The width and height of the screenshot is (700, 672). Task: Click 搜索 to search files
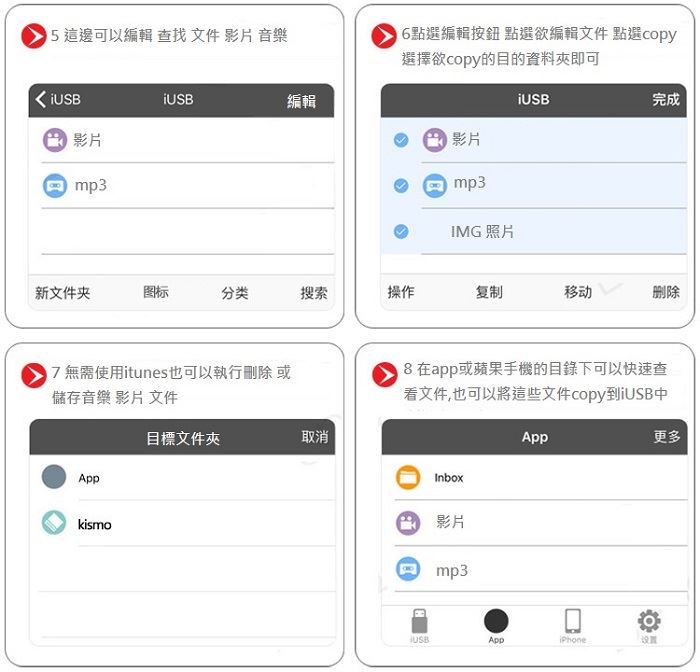314,293
